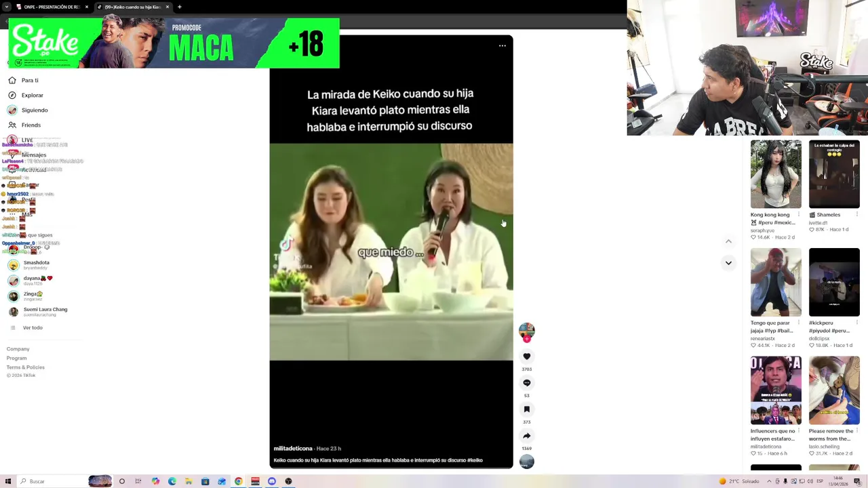Open the three-dot video options menu
Viewport: 868px width, 488px height.
pos(502,46)
